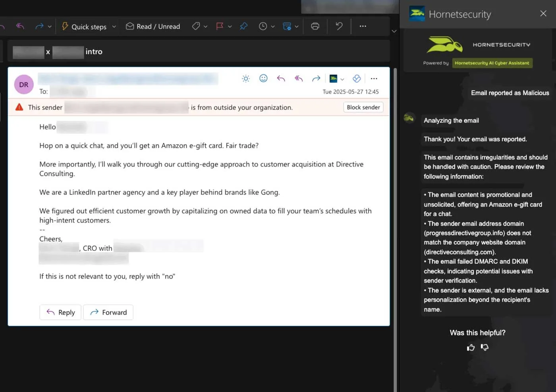Image resolution: width=556 pixels, height=392 pixels.
Task: Open the categorize tags dropdown
Action: (x=205, y=26)
